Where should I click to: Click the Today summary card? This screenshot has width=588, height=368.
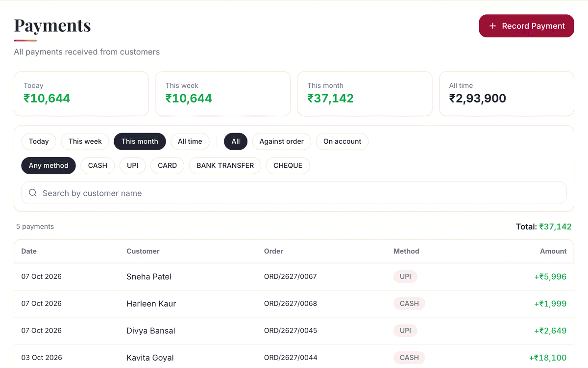[81, 94]
